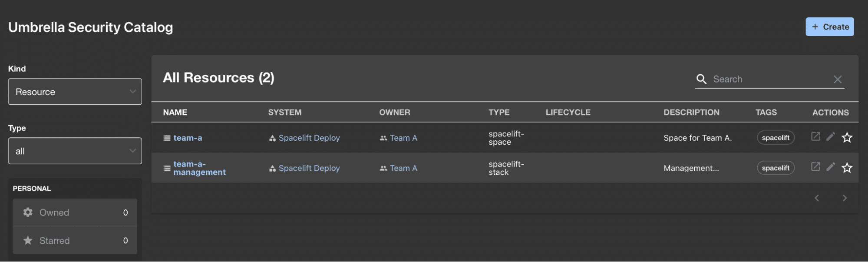Click the resource icon beside team-a
This screenshot has height=262, width=868.
pyautogui.click(x=167, y=138)
